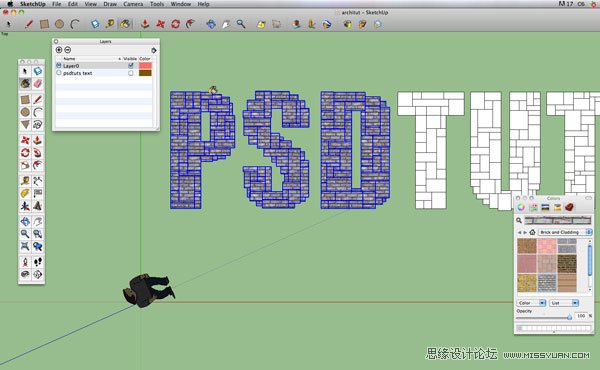This screenshot has height=370, width=600.
Task: Enable visibility checkbox for psdtuts text layer
Action: coord(131,73)
